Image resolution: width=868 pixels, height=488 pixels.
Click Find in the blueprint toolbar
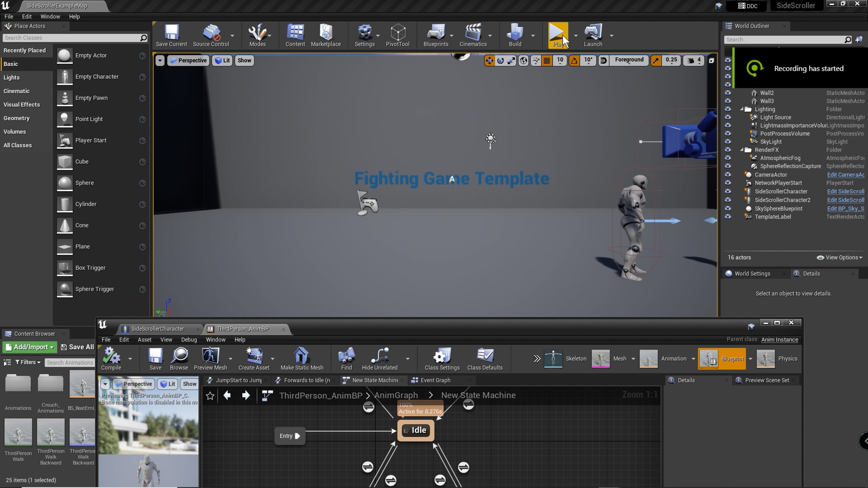point(346,359)
